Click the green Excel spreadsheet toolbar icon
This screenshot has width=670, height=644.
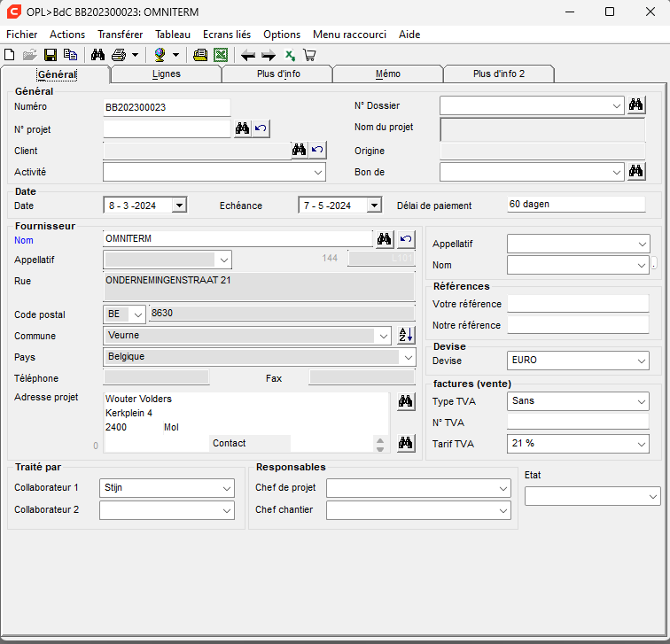pos(221,55)
